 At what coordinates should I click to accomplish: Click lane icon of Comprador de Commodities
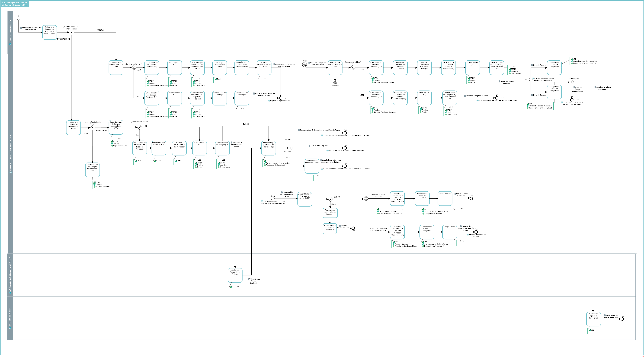(x=10, y=44)
